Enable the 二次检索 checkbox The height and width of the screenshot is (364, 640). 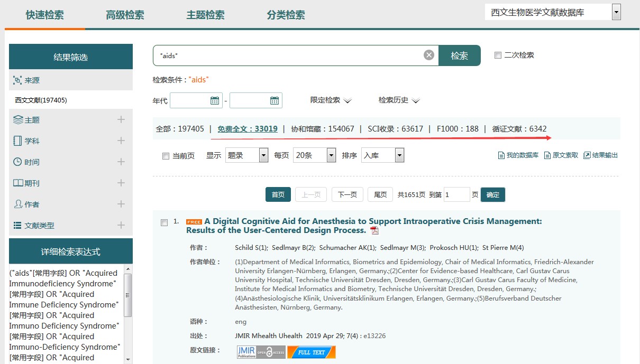(498, 55)
